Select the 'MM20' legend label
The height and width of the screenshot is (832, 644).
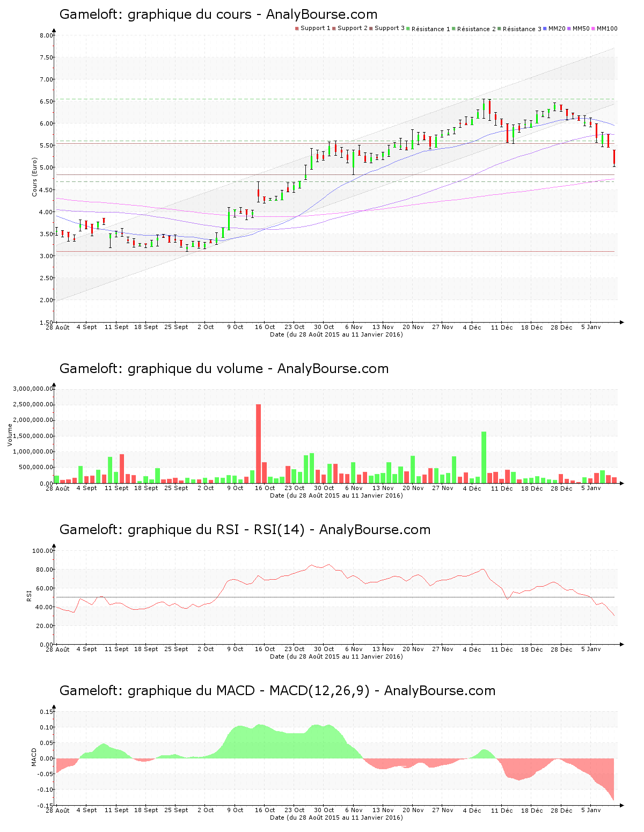coord(557,28)
